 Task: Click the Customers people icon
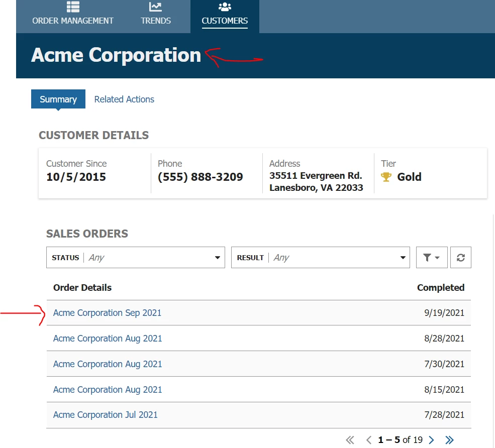(x=225, y=7)
